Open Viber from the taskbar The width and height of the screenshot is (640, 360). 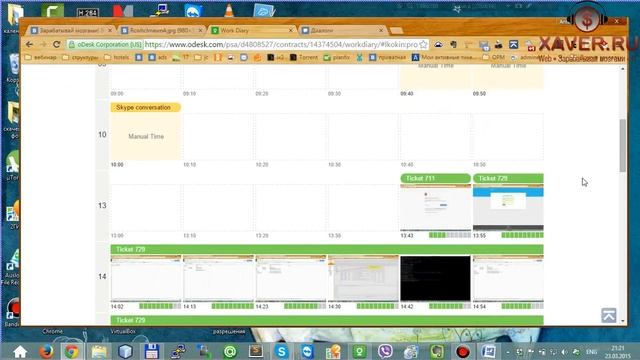click(x=385, y=351)
